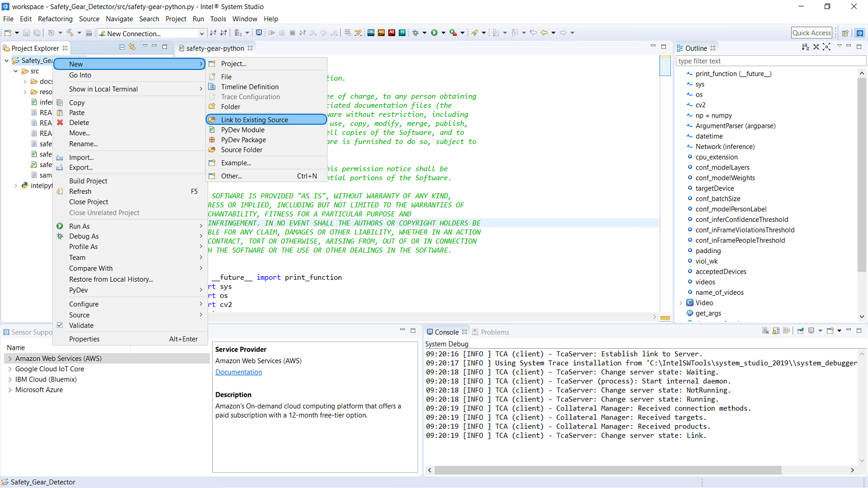The image size is (868, 488).
Task: Expand all items in Outline view
Action: 827,47
